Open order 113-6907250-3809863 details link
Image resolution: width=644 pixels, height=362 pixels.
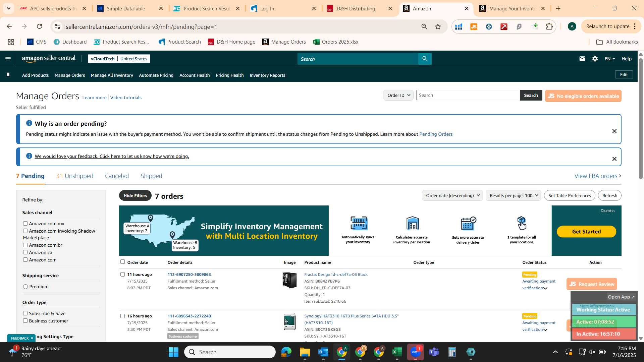pos(189,274)
